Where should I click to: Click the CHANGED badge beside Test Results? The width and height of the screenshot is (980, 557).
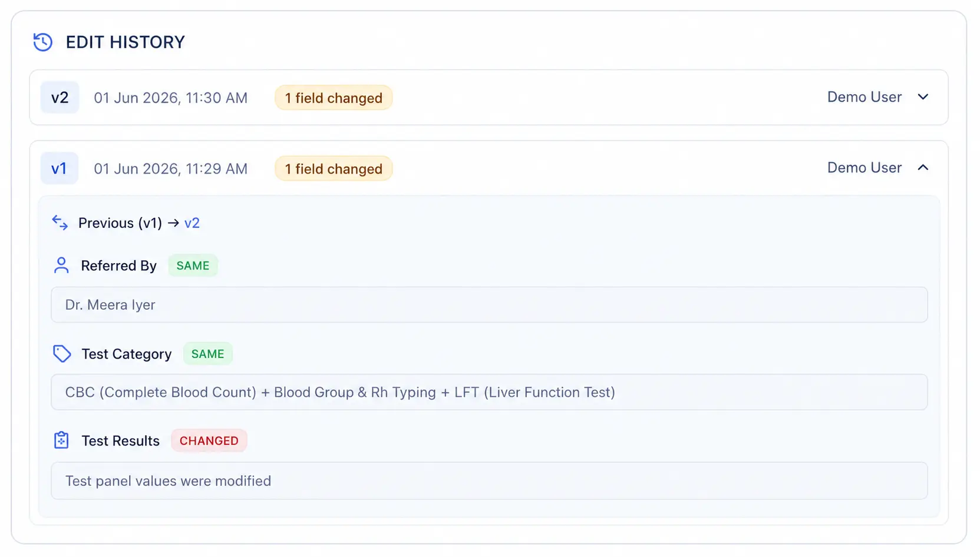click(x=209, y=441)
